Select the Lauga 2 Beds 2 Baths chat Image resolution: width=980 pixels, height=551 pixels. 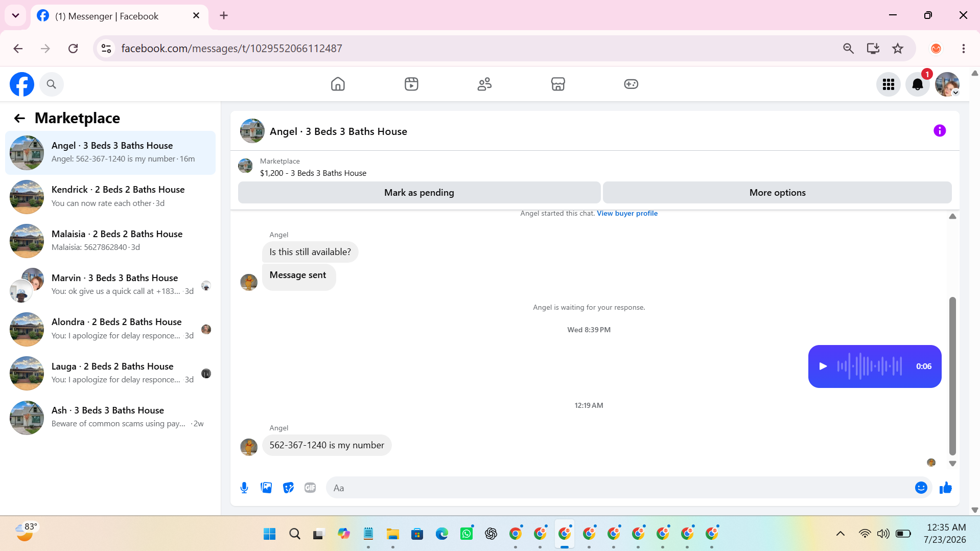click(x=110, y=373)
